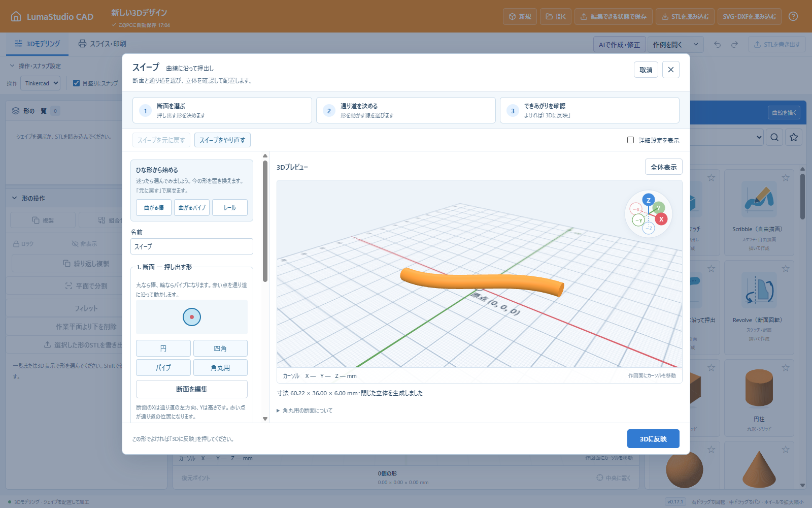Switch to スライス・印刷 tab
Viewport: 812px width, 508px height.
[102, 44]
